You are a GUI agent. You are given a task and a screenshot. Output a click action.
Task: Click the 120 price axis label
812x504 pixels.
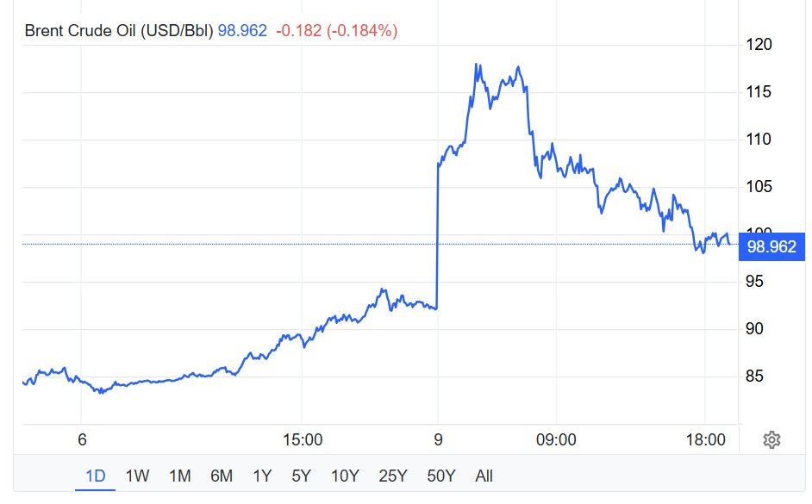[759, 45]
